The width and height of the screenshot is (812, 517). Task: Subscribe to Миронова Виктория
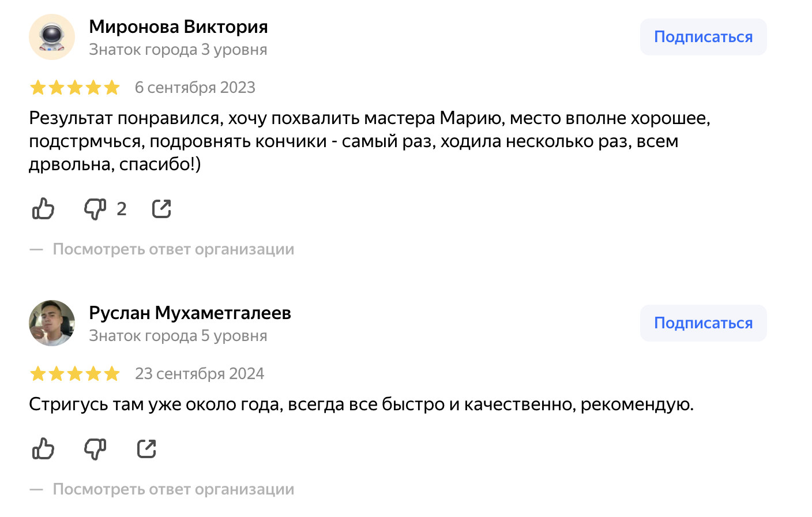(703, 37)
